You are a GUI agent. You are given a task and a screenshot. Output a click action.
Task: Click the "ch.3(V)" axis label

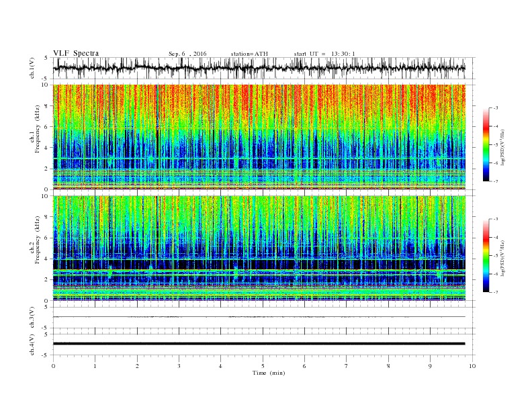tap(32, 318)
